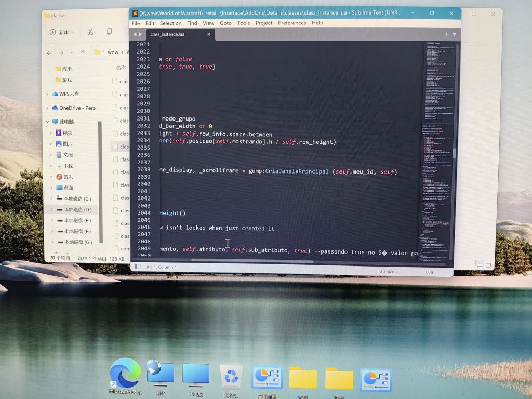Click the Copy icon in Explorer toolbar
This screenshot has width=532, height=399.
coord(109,32)
